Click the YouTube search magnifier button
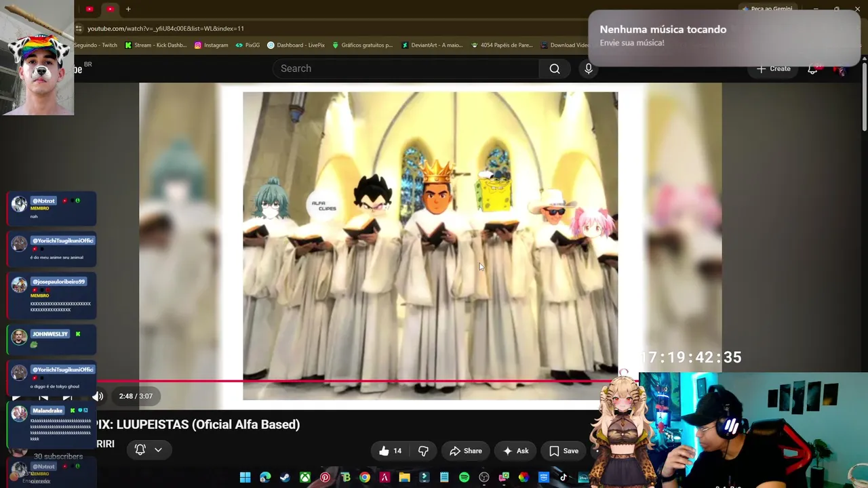 coord(555,68)
